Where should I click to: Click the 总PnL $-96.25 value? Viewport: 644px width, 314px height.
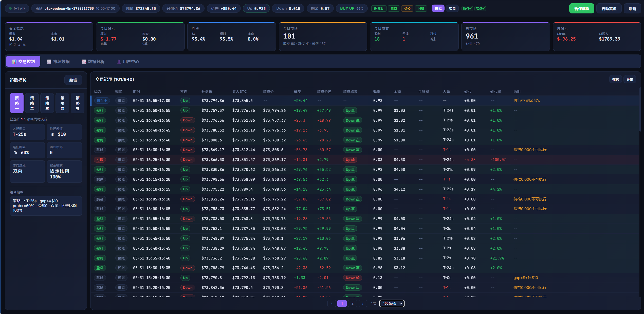[566, 39]
